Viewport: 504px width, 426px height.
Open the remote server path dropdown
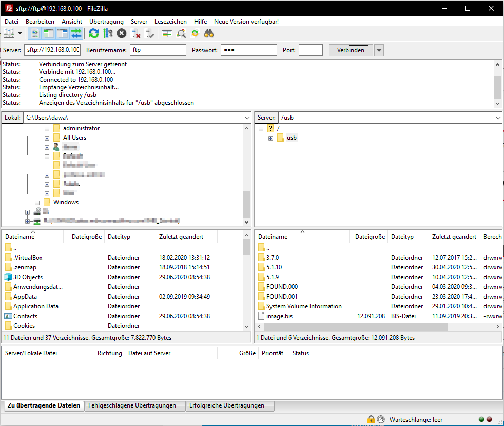point(498,118)
